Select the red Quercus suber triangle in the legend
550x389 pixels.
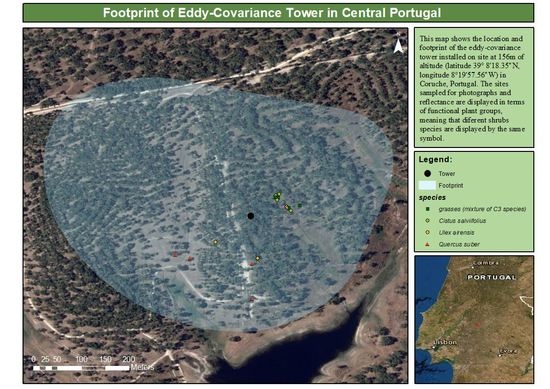point(427,244)
